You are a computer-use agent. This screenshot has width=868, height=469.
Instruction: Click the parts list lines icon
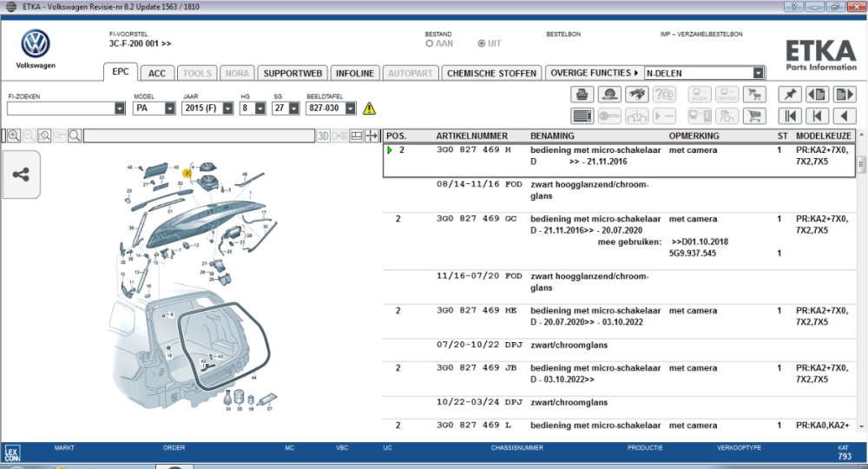point(582,116)
